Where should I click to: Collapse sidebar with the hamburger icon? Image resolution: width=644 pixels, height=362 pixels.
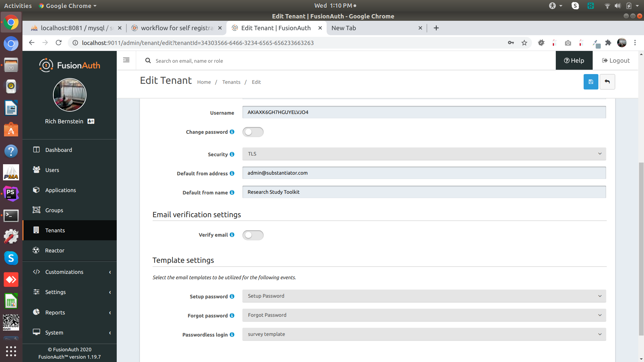coord(126,60)
